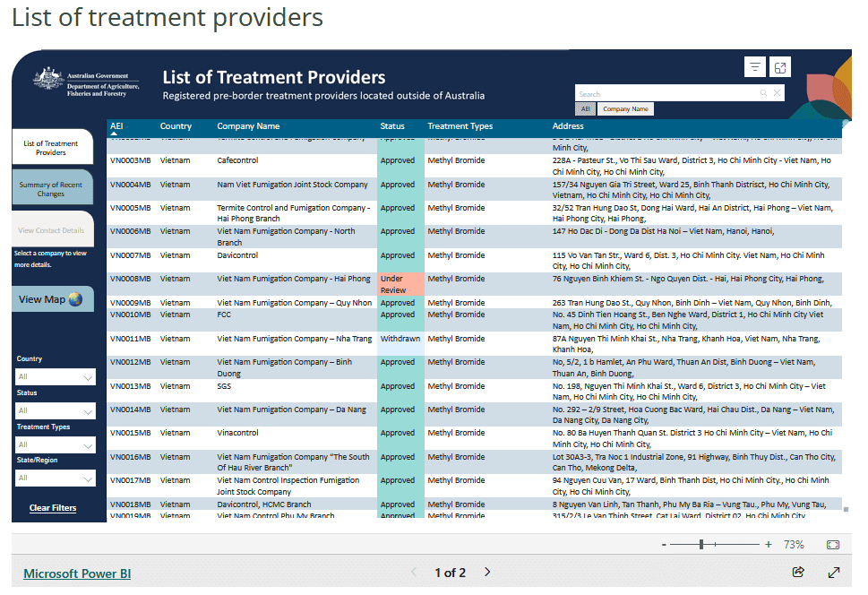Open the Status filter dropdown

[x=55, y=410]
